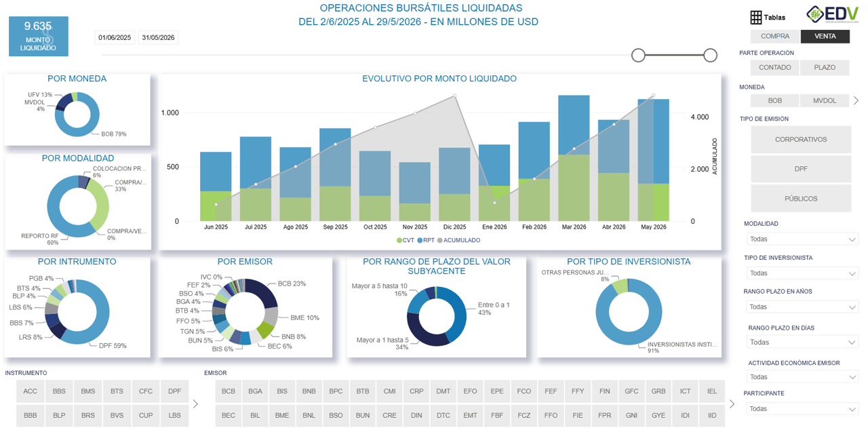This screenshot has width=868, height=430.
Task: Open the TIPO DE INVERSIONISTA dropdown
Action: 802,273
